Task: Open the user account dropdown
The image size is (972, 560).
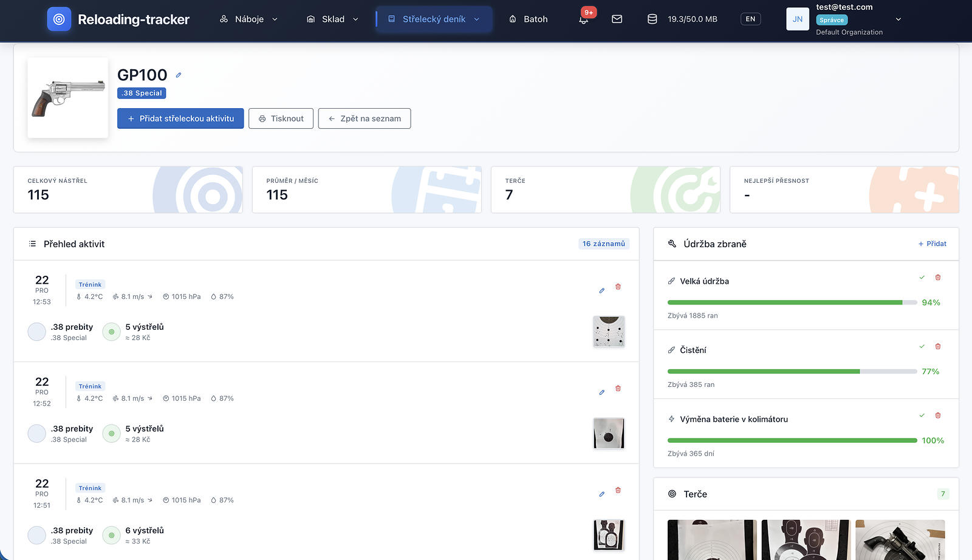Action: (898, 19)
